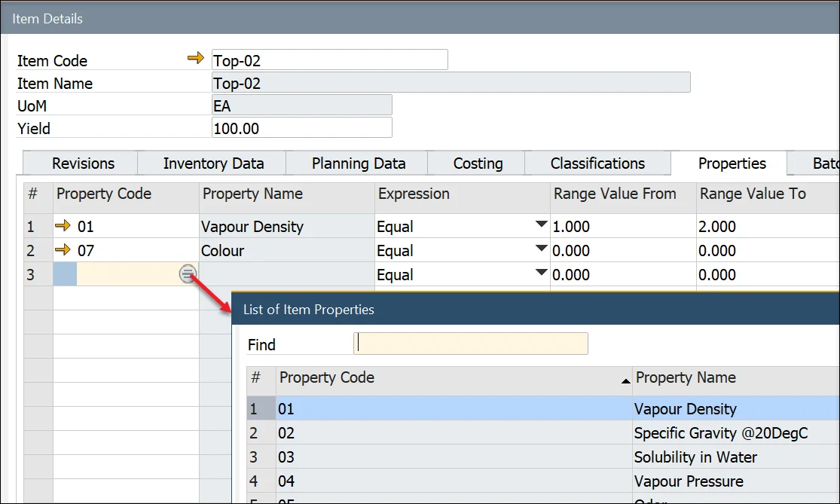
Task: Click the choose-from-list icon in row 3
Action: pyautogui.click(x=188, y=274)
